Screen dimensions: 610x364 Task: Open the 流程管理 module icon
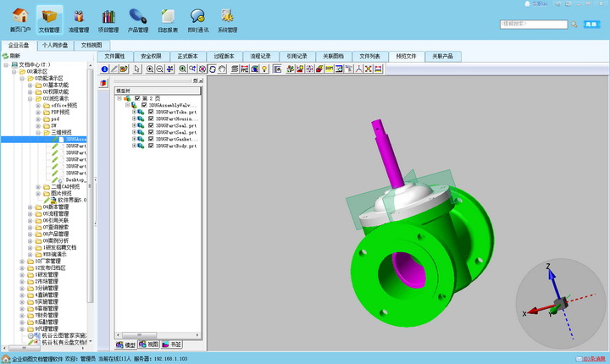pos(79,19)
